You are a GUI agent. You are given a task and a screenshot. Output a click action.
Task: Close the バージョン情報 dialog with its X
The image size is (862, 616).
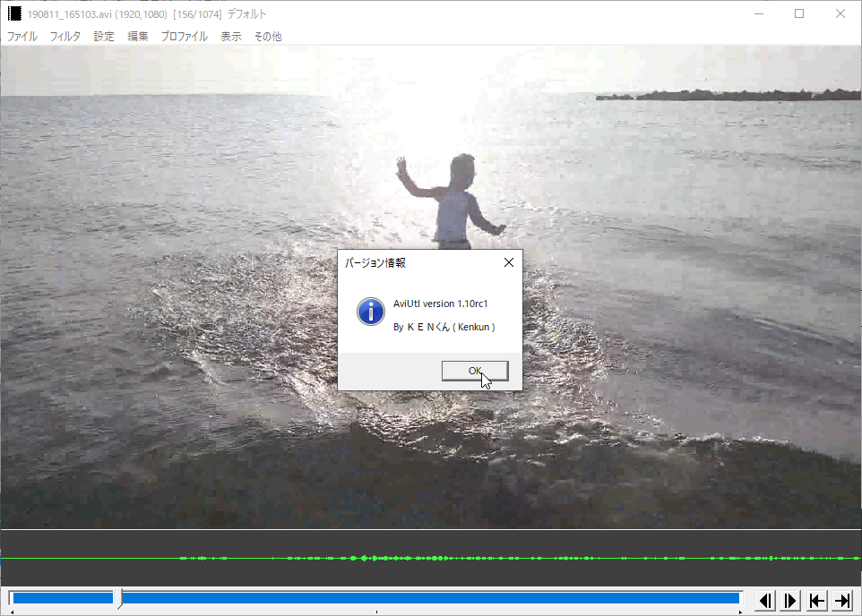click(x=508, y=262)
